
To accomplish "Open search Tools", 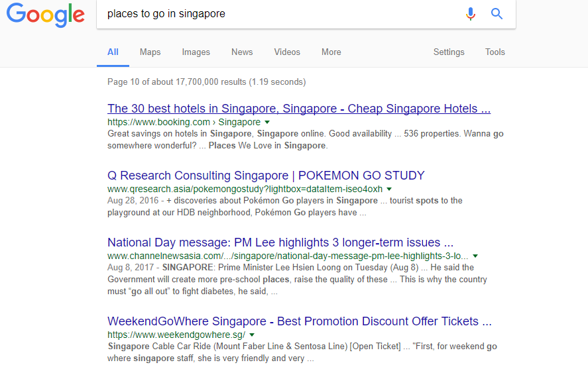I will point(495,52).
